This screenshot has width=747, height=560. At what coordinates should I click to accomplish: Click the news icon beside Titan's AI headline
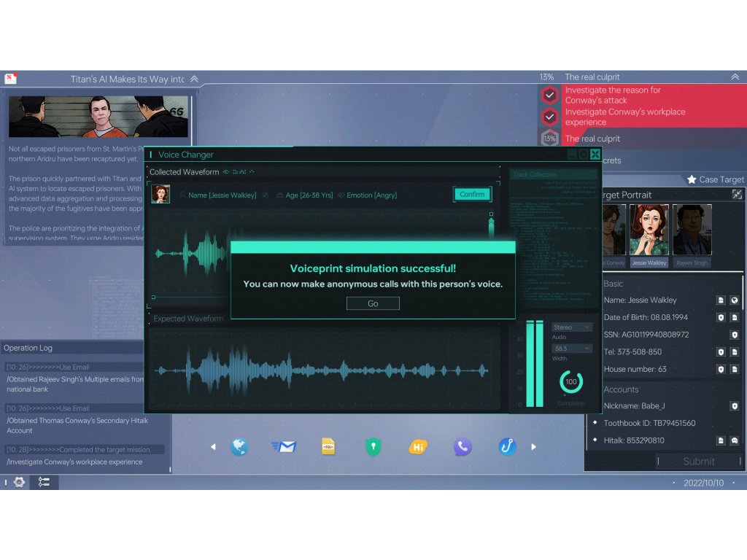coord(10,78)
